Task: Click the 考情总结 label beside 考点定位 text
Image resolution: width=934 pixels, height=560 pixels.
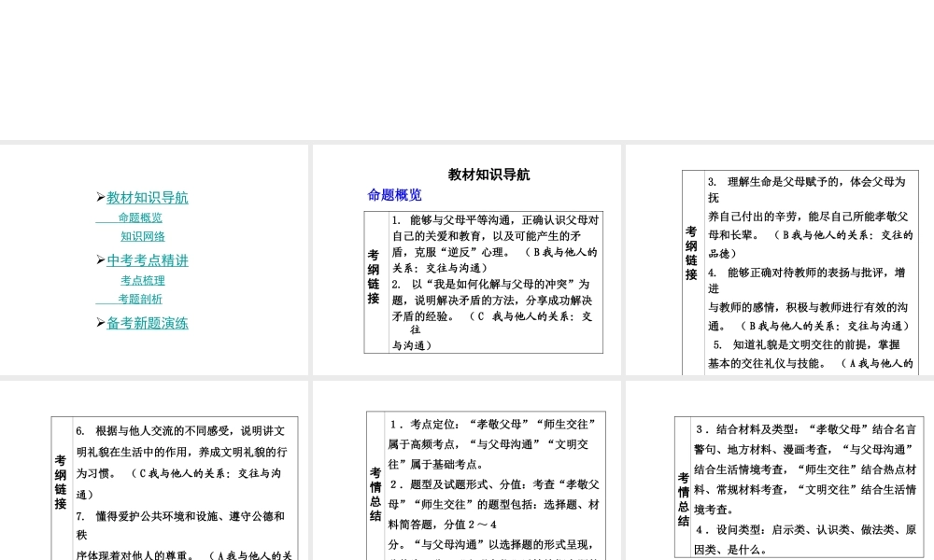Action: pyautogui.click(x=375, y=494)
